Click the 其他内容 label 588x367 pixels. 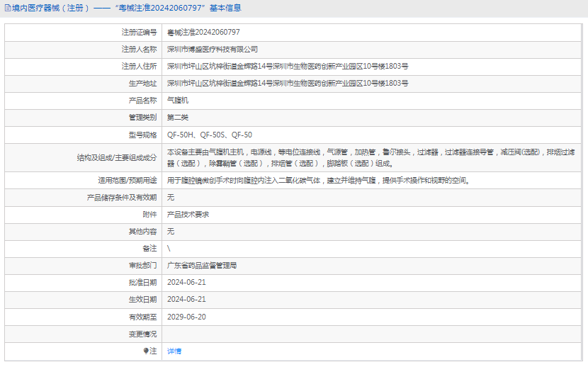(x=142, y=231)
